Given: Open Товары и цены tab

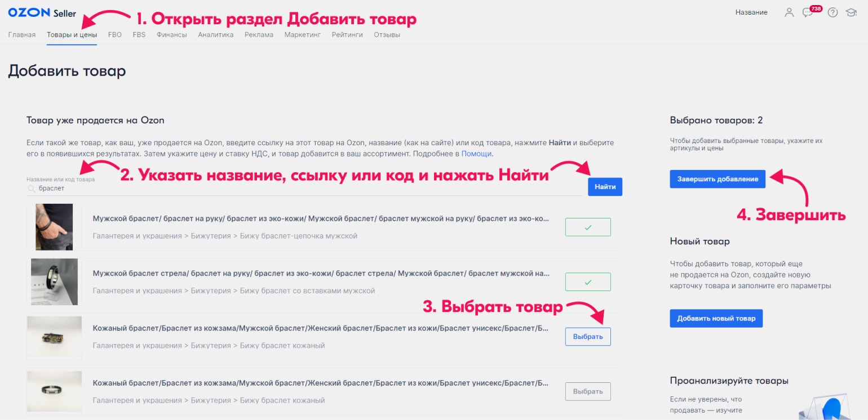Looking at the screenshot, I should (x=72, y=34).
